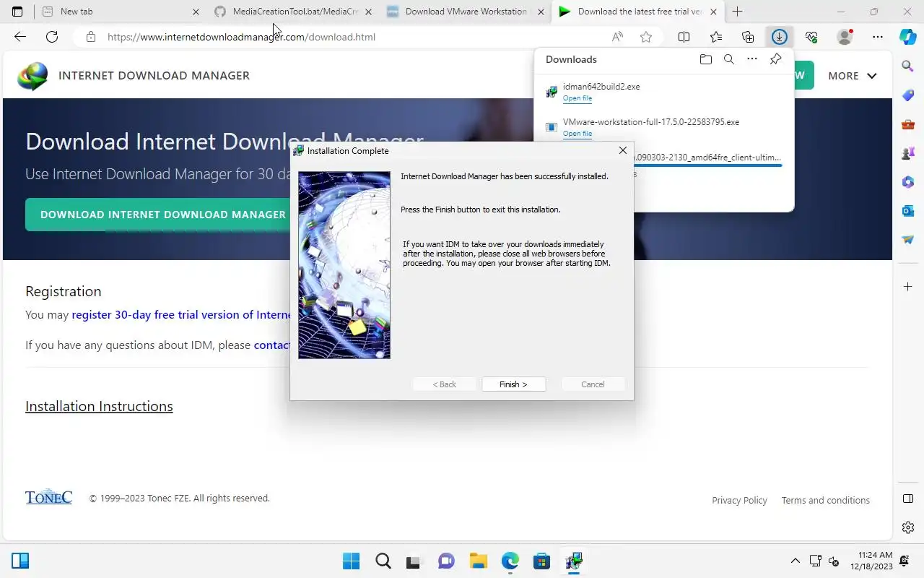Viewport: 924px width, 578px height.
Task: Click the contact link in Registration section
Action: [x=272, y=345]
